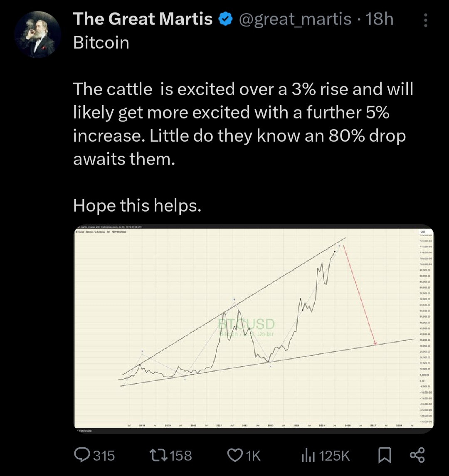
Task: Select the 158 reposts count
Action: tap(180, 456)
